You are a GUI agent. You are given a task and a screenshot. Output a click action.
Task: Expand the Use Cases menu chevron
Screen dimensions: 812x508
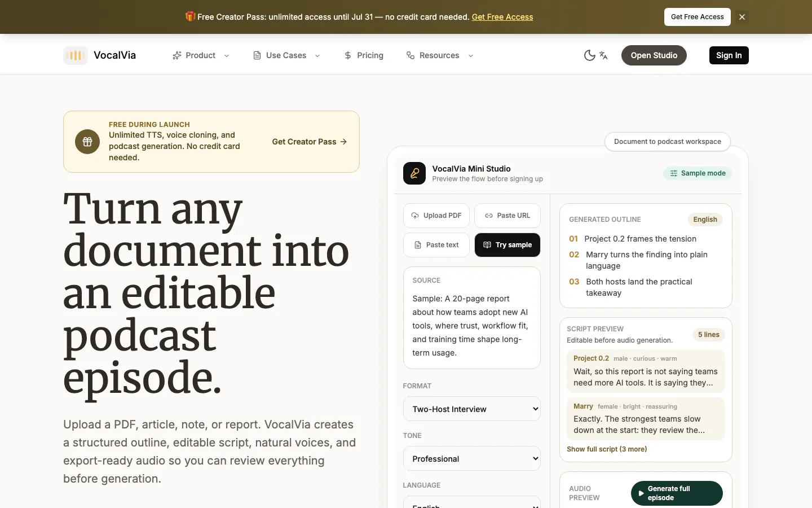(x=317, y=55)
